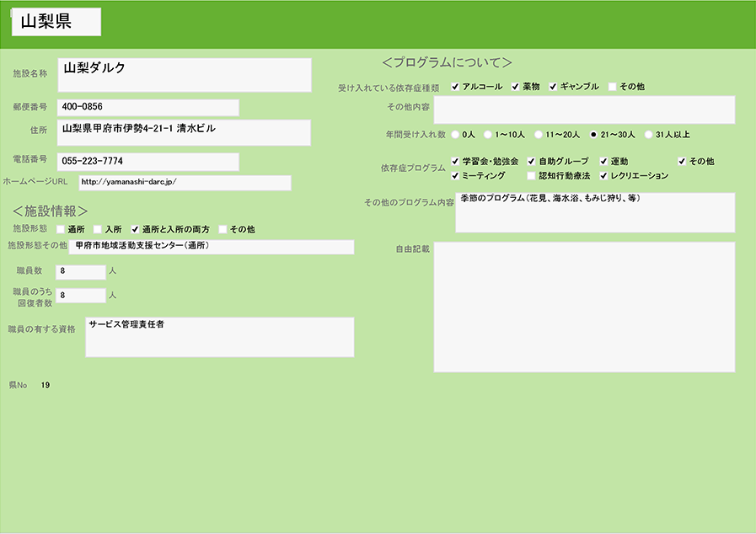
Task: Check the 通所 facility type checkbox
Action: (x=60, y=229)
